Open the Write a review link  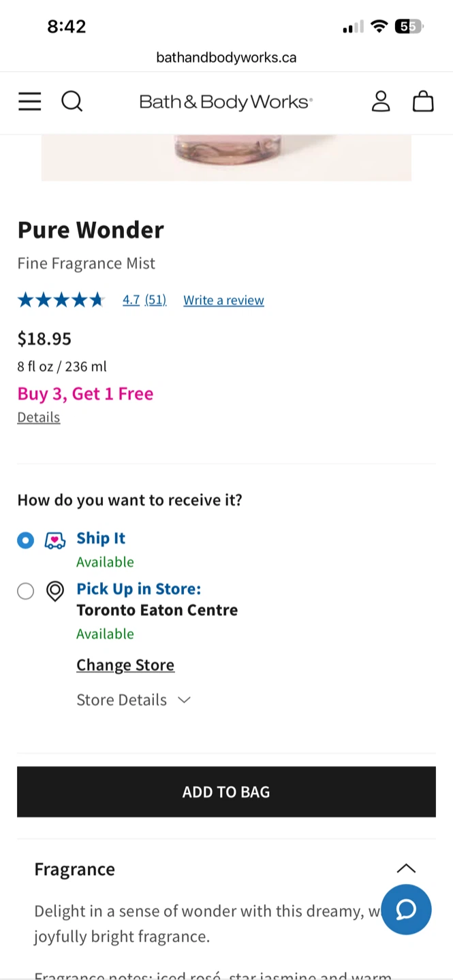click(223, 300)
